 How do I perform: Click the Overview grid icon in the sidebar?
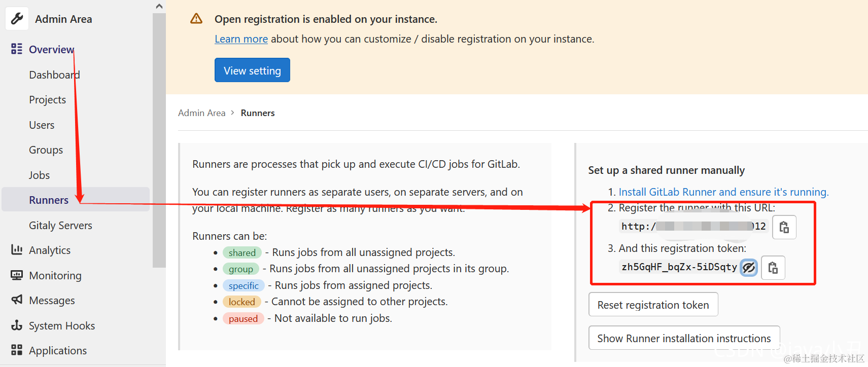(17, 49)
